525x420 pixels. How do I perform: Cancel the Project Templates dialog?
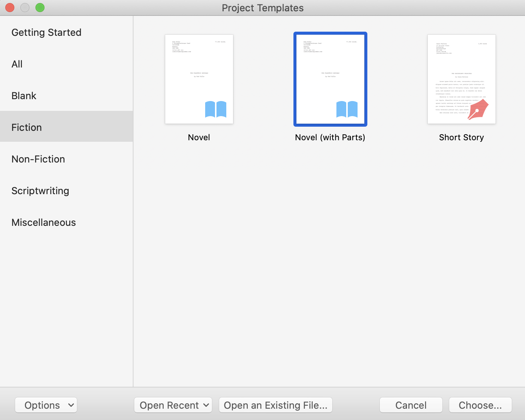pyautogui.click(x=411, y=405)
